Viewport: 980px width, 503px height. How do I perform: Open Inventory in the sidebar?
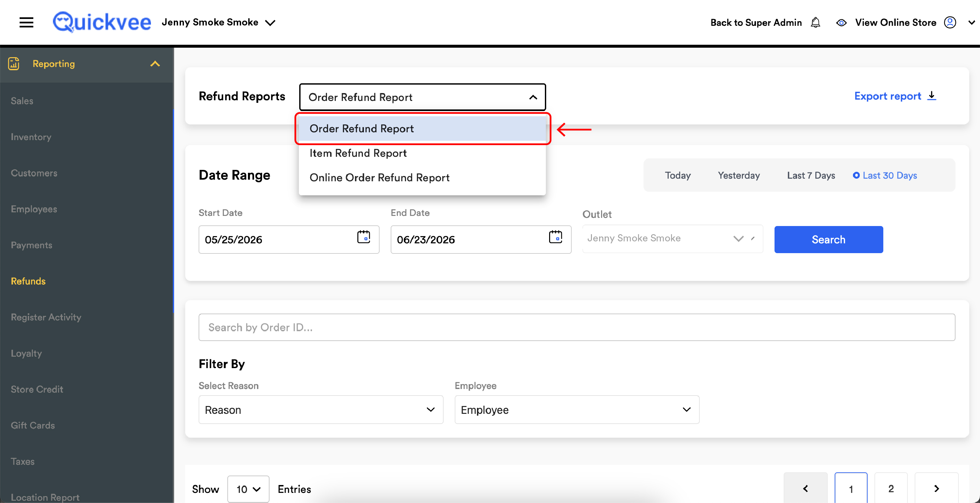31,137
